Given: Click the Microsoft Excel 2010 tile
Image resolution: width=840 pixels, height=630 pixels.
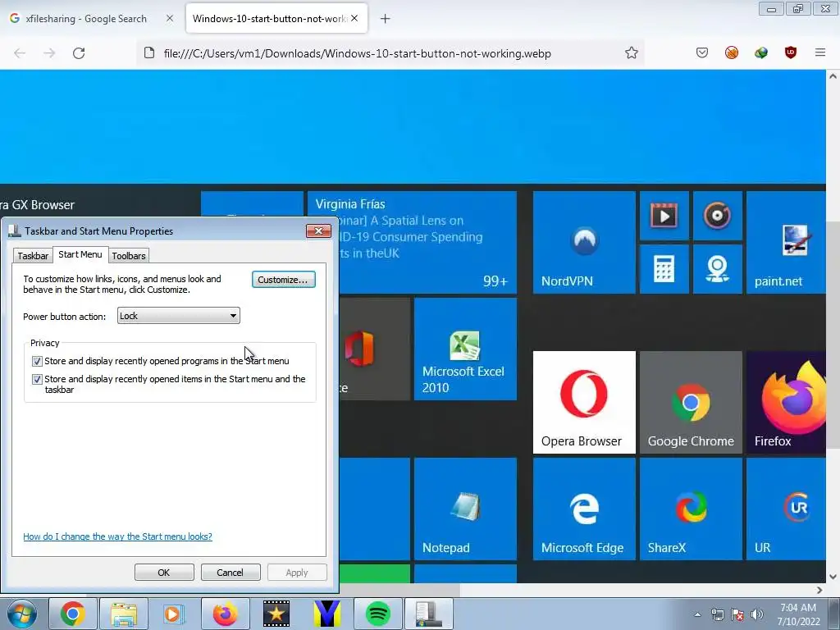Looking at the screenshot, I should (466, 349).
